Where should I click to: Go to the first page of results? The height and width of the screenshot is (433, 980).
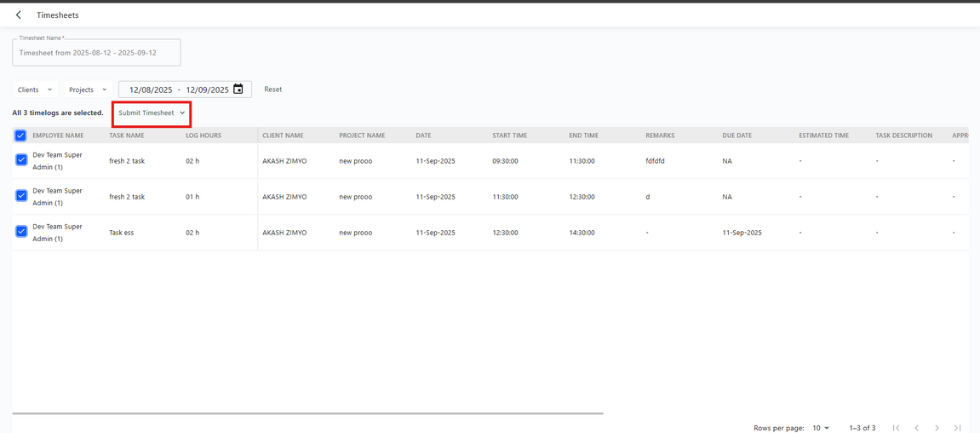(x=896, y=428)
